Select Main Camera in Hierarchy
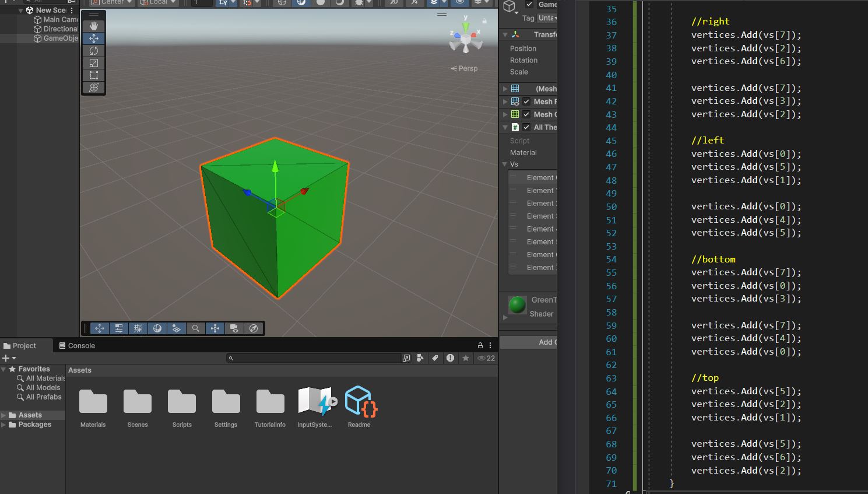 point(56,19)
